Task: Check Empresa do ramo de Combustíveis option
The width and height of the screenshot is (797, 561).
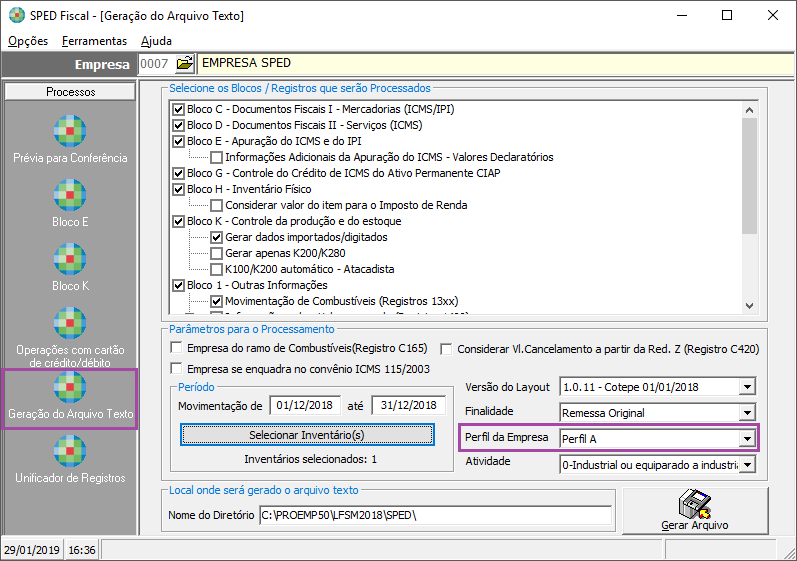Action: tap(177, 348)
